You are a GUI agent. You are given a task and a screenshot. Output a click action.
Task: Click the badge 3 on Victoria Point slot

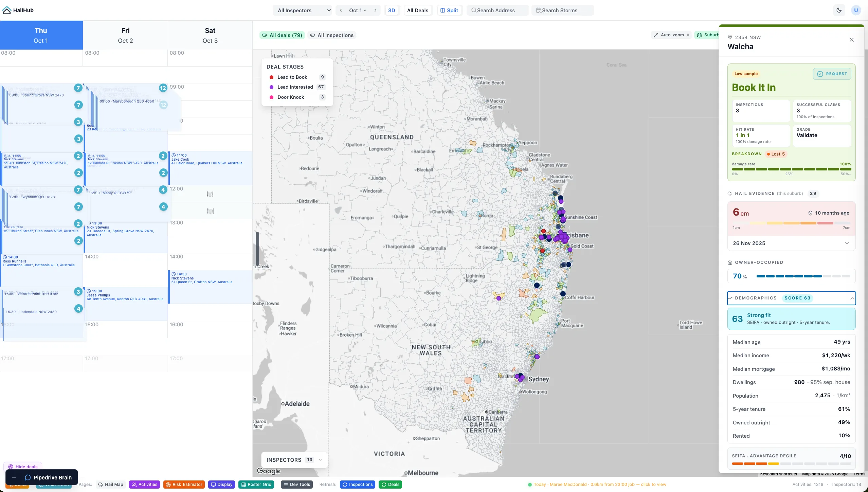(78, 292)
